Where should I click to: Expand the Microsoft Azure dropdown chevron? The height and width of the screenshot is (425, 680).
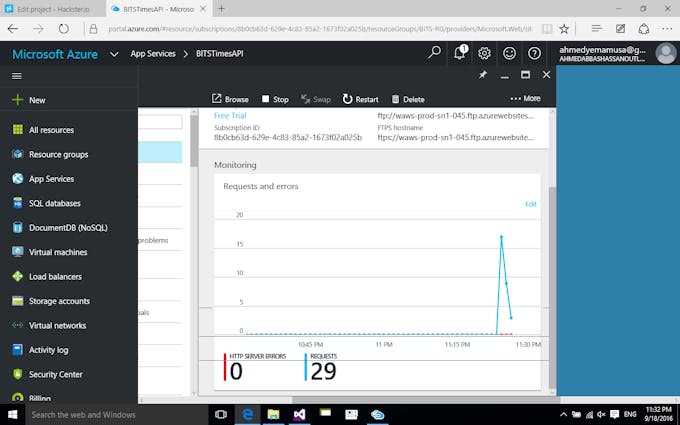(114, 54)
